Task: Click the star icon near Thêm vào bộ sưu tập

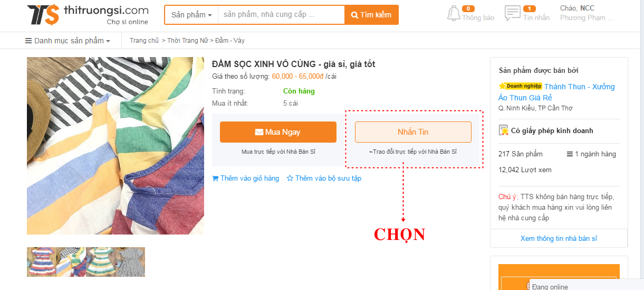Action: (290, 179)
